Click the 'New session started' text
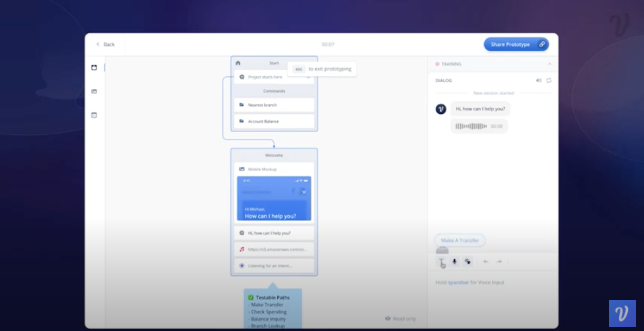644x331 pixels. (x=493, y=93)
